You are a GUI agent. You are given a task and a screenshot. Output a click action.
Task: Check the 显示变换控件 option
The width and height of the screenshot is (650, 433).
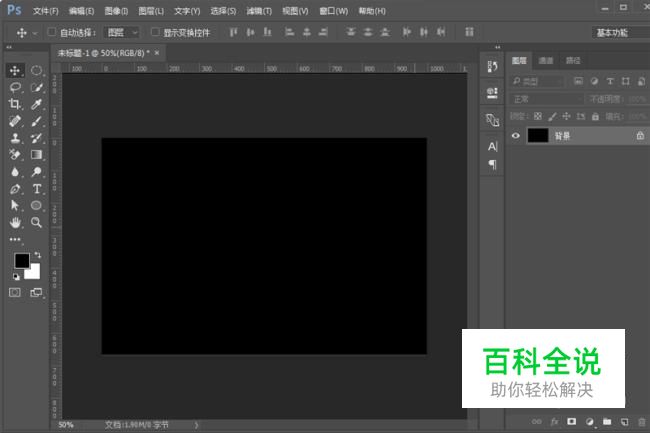tap(156, 32)
